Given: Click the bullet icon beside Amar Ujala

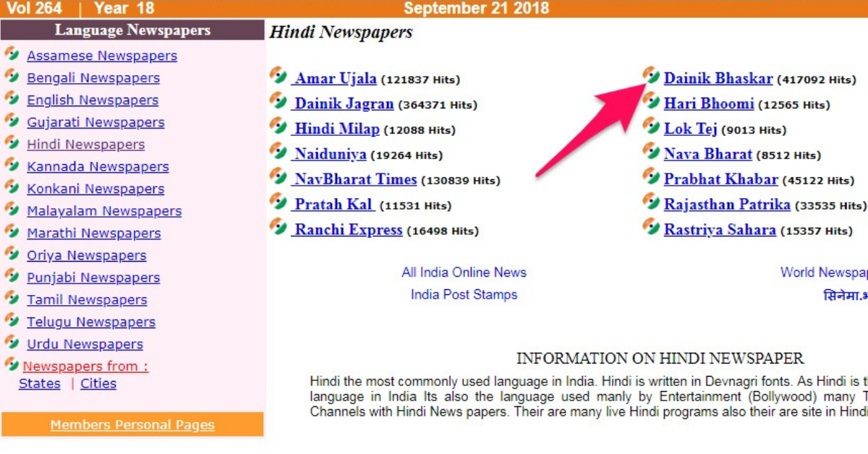Looking at the screenshot, I should click(x=278, y=75).
